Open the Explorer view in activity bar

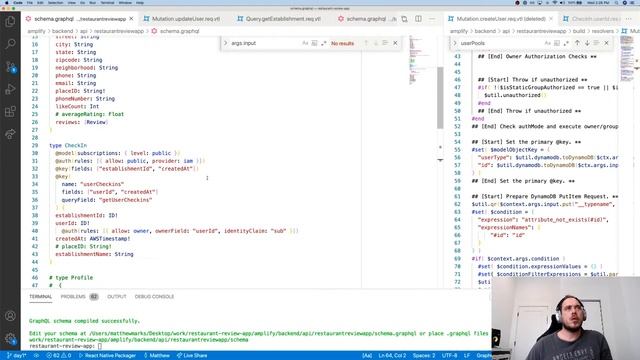[10, 21]
